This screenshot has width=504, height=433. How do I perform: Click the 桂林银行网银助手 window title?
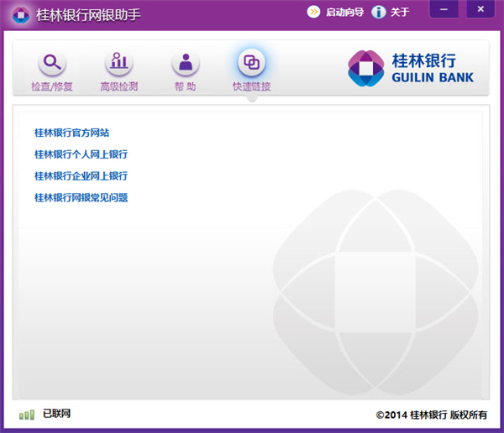point(88,15)
